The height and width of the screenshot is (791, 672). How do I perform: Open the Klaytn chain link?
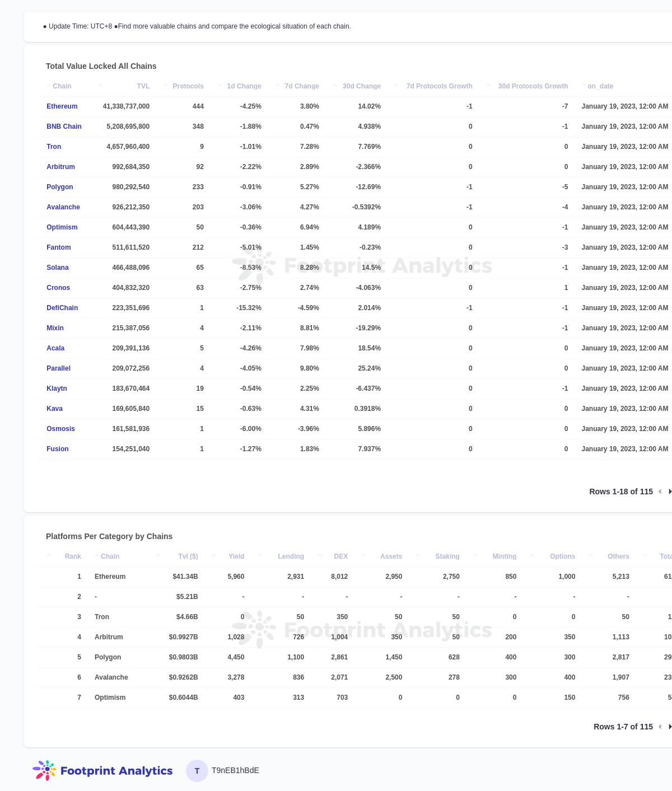(57, 389)
